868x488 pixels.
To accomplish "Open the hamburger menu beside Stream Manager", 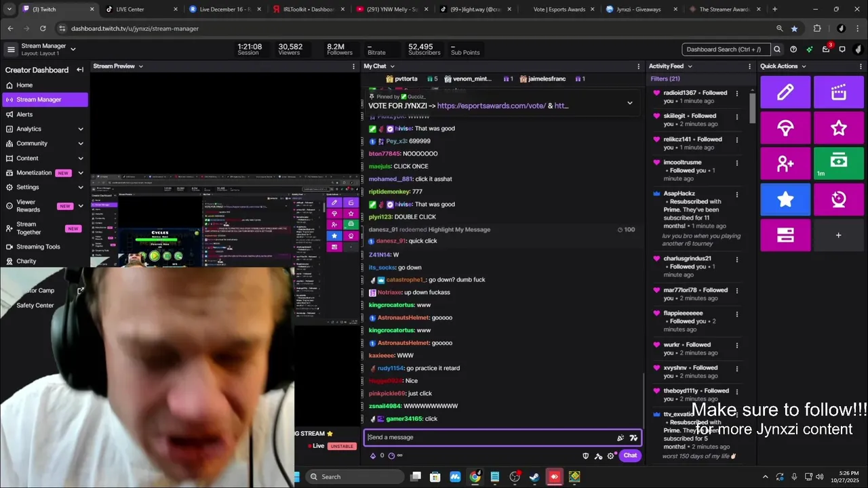I will click(x=11, y=49).
